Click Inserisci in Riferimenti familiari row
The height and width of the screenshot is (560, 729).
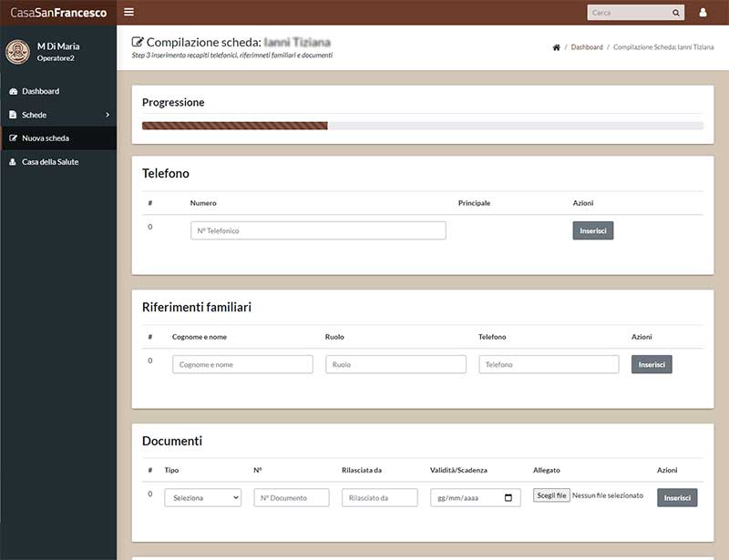pos(652,364)
